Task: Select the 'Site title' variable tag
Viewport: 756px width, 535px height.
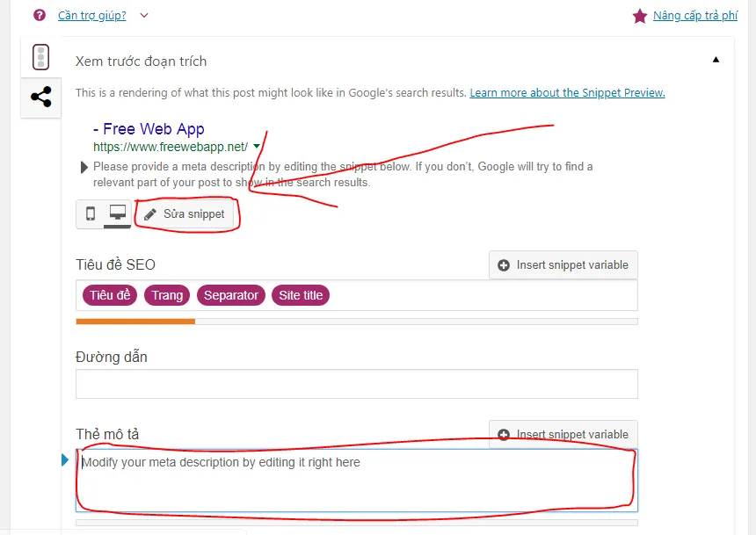Action: 301,295
